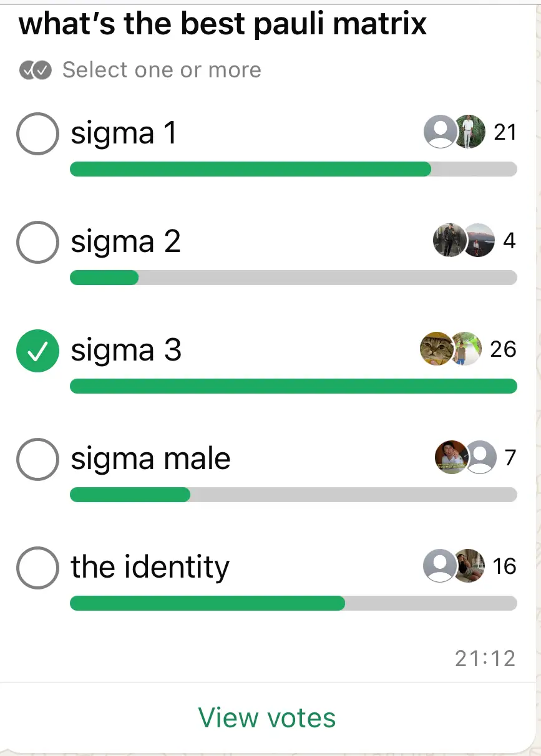Screen dimensions: 541x756
Task: Click sigma 1 vote progress bar
Action: [x=293, y=169]
